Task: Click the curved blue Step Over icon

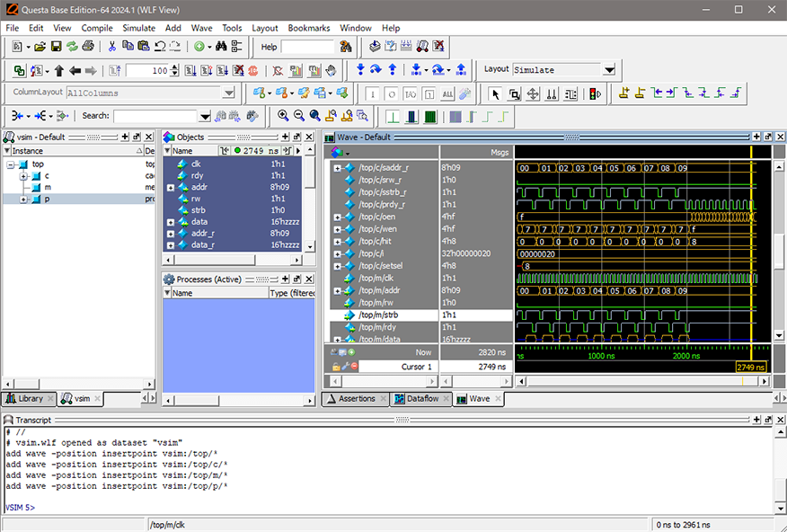Action: pyautogui.click(x=376, y=70)
